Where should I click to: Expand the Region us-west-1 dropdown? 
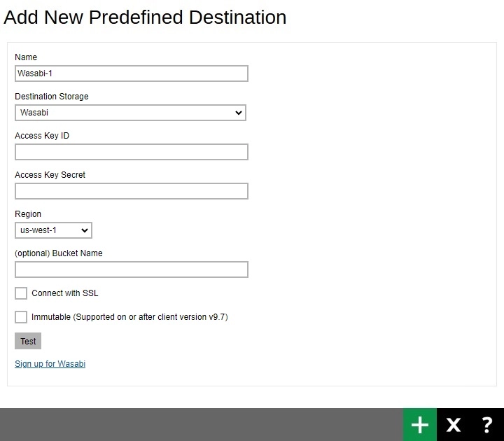tap(53, 230)
